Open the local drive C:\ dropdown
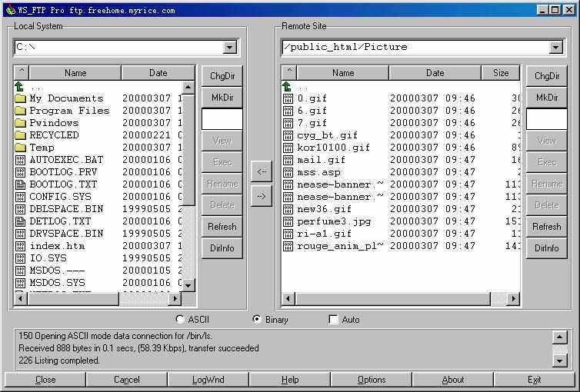Image resolution: width=580 pixels, height=392 pixels. coord(229,48)
